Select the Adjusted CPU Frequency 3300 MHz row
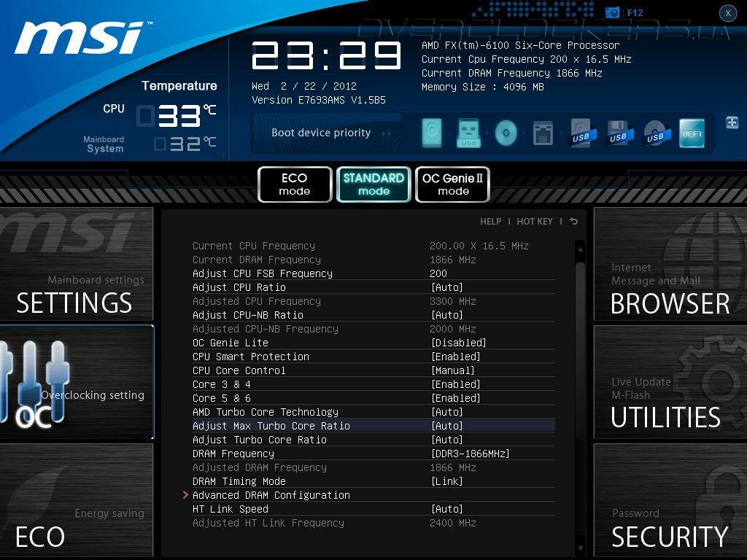 tap(373, 301)
